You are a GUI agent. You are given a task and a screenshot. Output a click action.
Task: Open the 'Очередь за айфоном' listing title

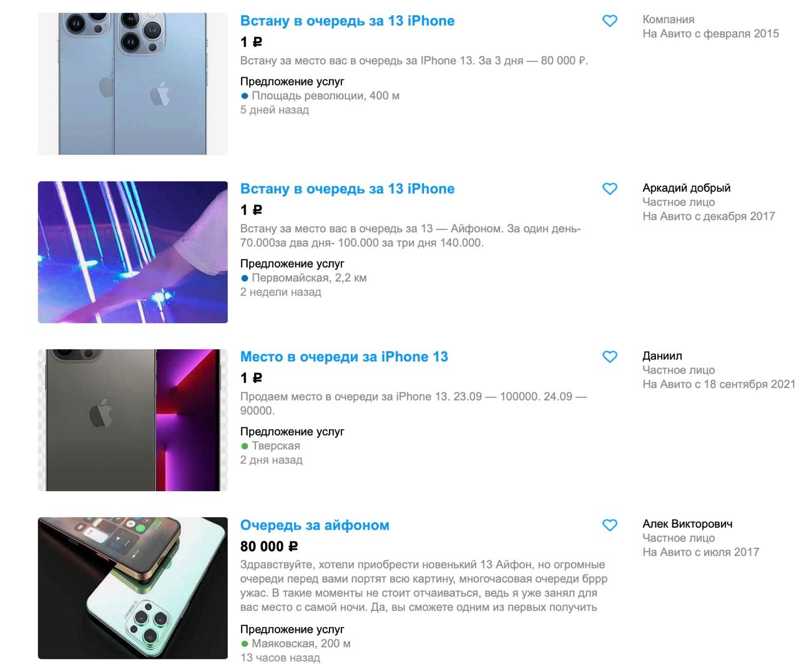[315, 525]
